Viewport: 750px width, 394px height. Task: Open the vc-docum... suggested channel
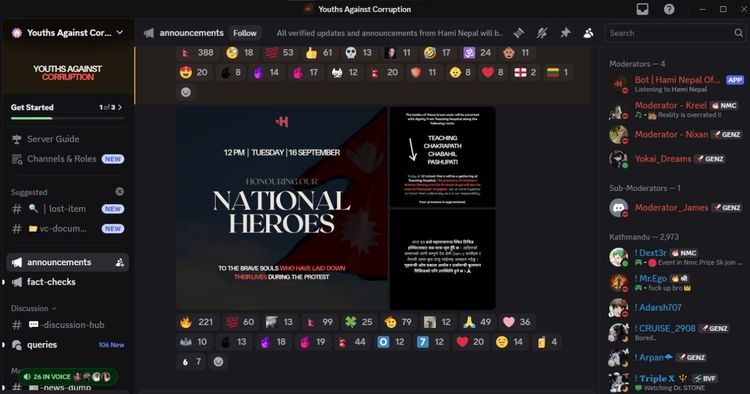coord(67,229)
